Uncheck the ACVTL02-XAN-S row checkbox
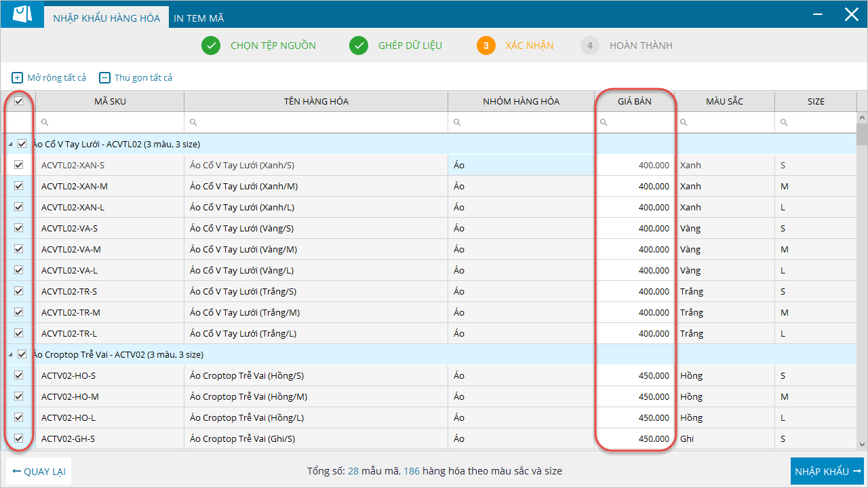Screen dimensions: 868x488 click(19, 165)
